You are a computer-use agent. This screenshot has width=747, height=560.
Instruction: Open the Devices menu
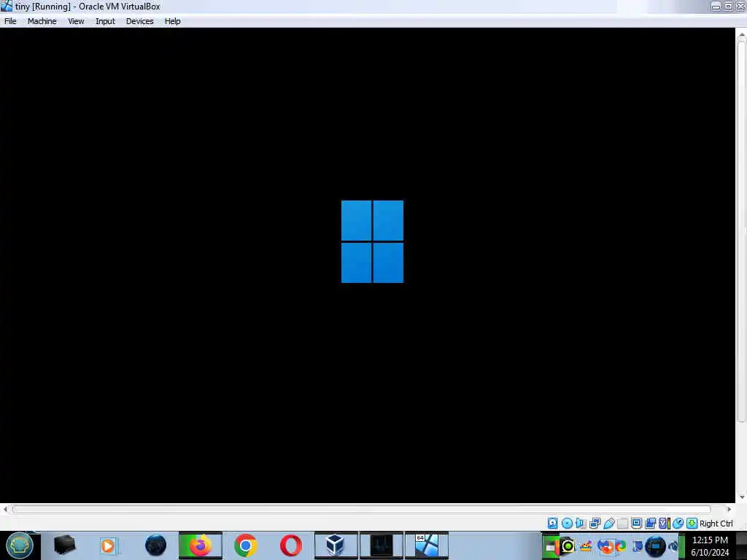139,21
